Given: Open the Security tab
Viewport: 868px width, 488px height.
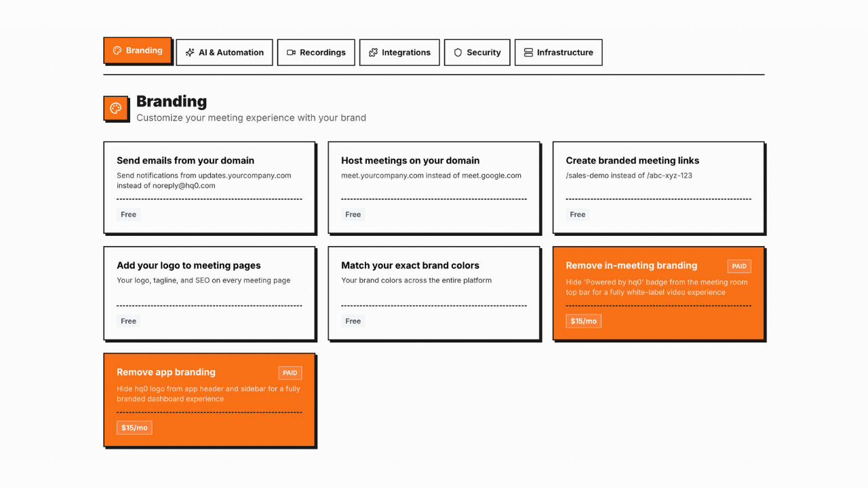Looking at the screenshot, I should click(477, 52).
